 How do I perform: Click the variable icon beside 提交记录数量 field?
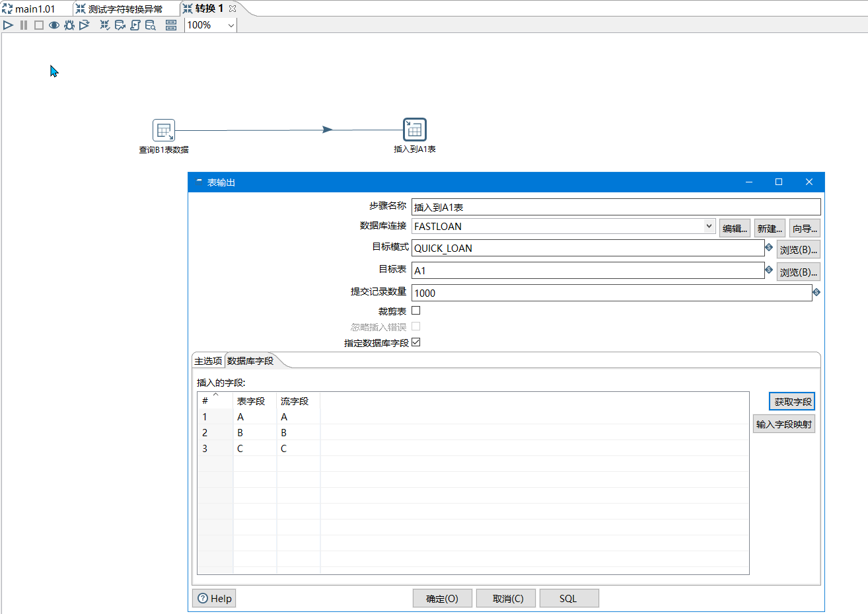pyautogui.click(x=816, y=292)
